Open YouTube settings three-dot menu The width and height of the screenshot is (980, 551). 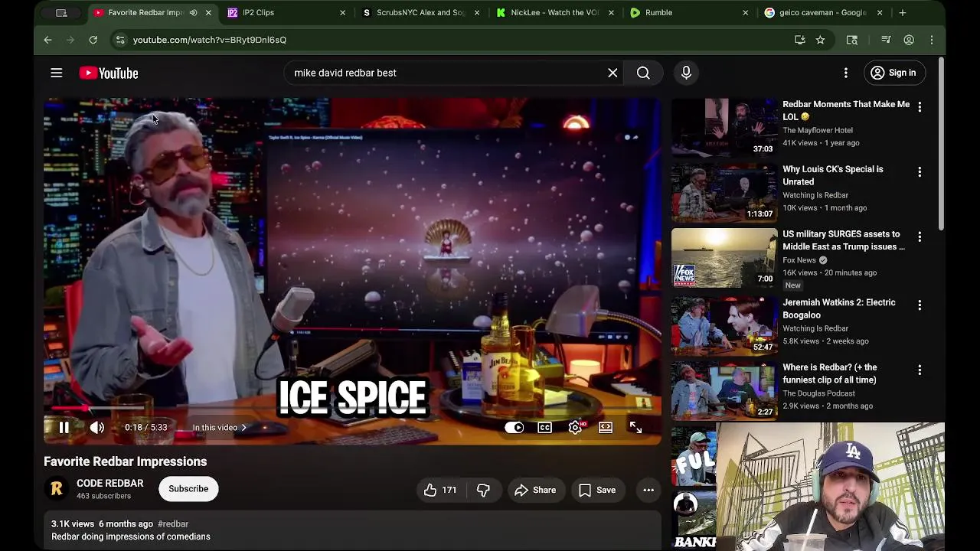tap(846, 73)
